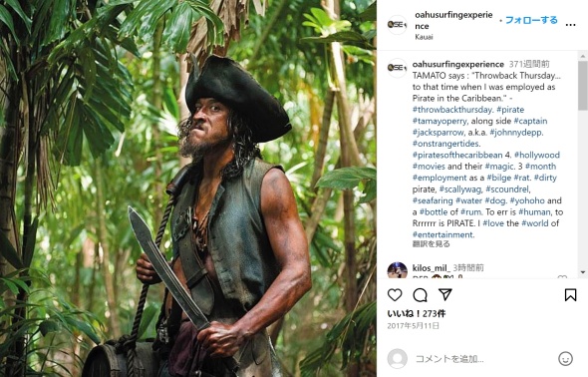Viewport: 588px width, 377px height.
Task: Open the emoji picker smiley icon
Action: pyautogui.click(x=565, y=359)
